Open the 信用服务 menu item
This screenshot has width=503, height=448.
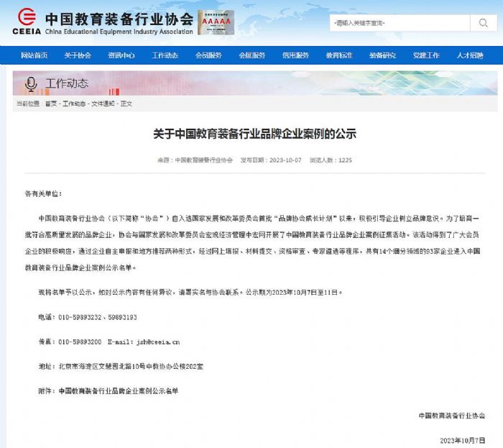295,55
